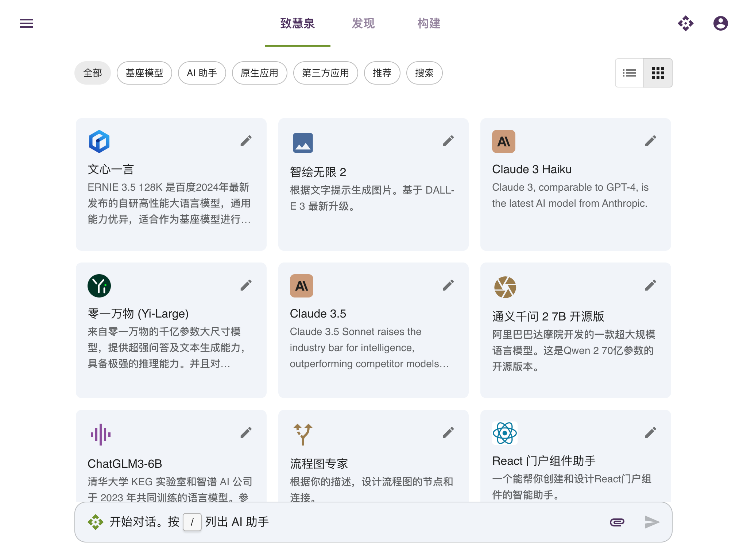Send message with the arrow icon

pos(652,522)
